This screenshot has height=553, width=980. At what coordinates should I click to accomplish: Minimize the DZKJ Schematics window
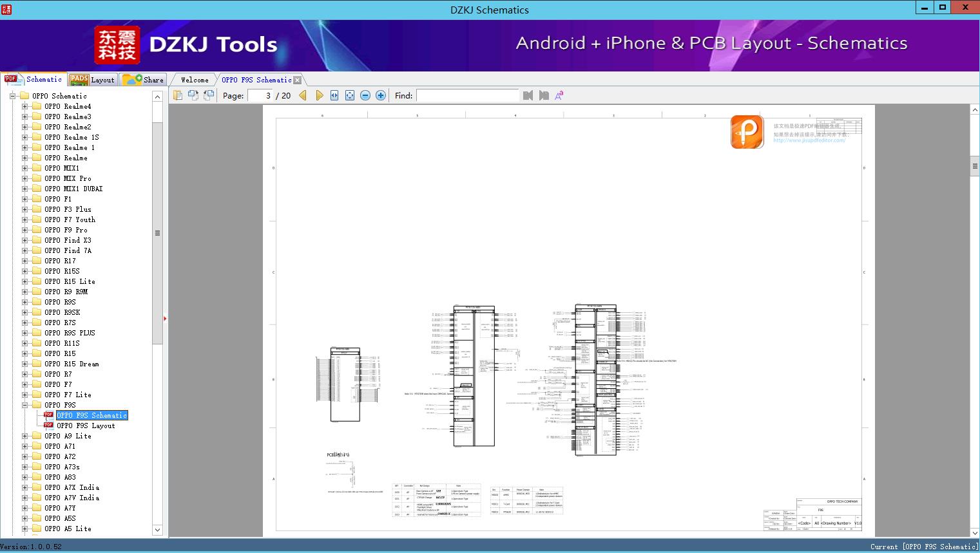925,8
